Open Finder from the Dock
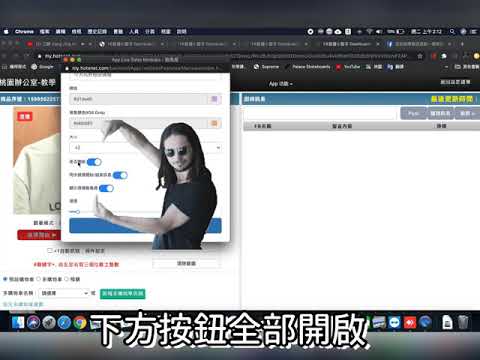480x360 pixels. click(x=18, y=322)
